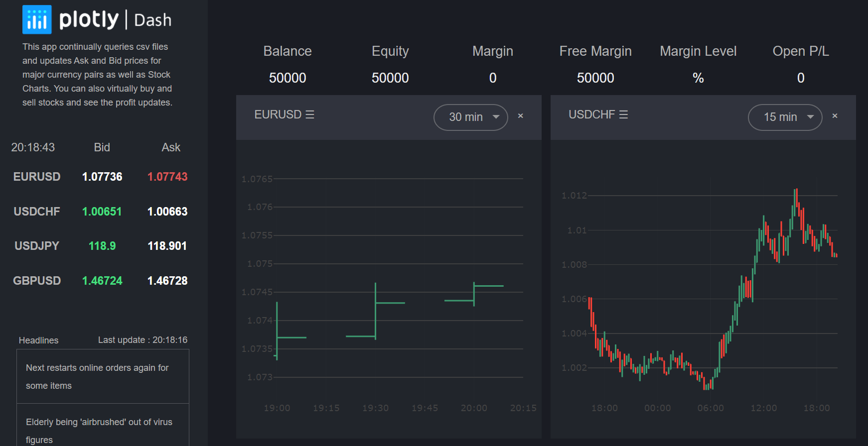Click the highest candlestick peak in USDCHF chart

point(796,202)
